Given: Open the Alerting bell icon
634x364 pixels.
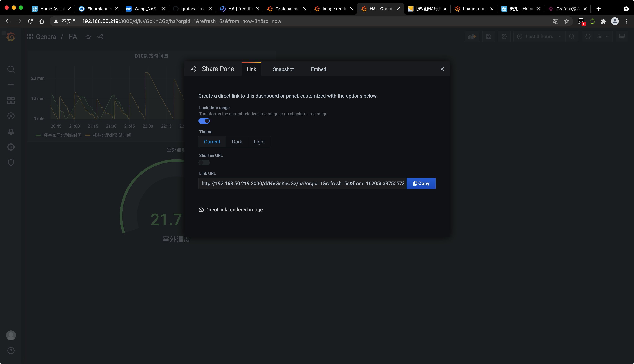Looking at the screenshot, I should (x=11, y=131).
